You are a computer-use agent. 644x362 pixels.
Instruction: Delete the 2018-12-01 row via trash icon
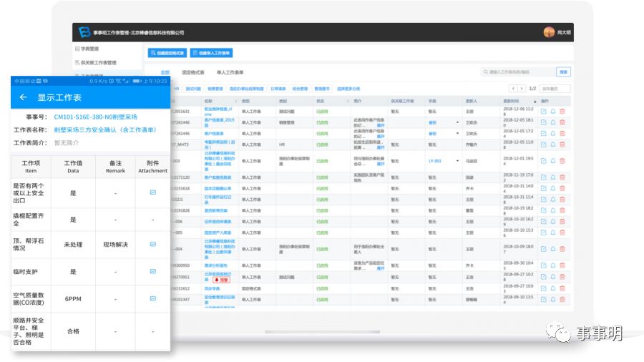pos(562,161)
